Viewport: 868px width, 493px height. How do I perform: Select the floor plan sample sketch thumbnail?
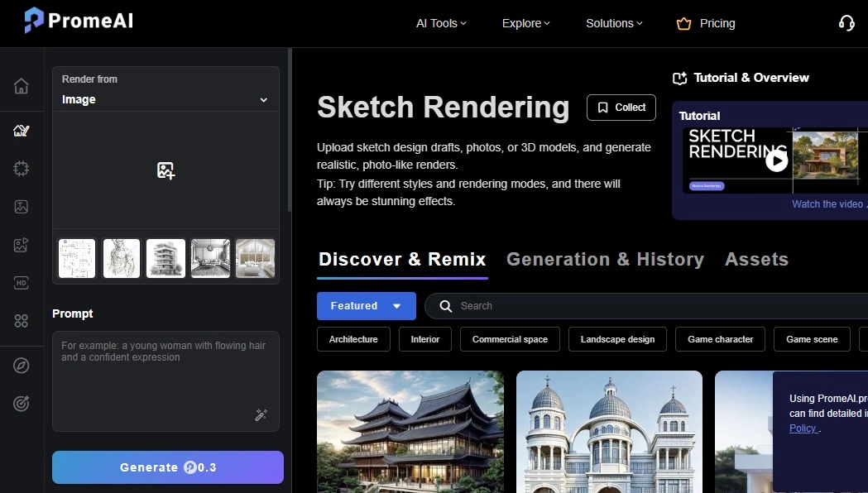[76, 258]
